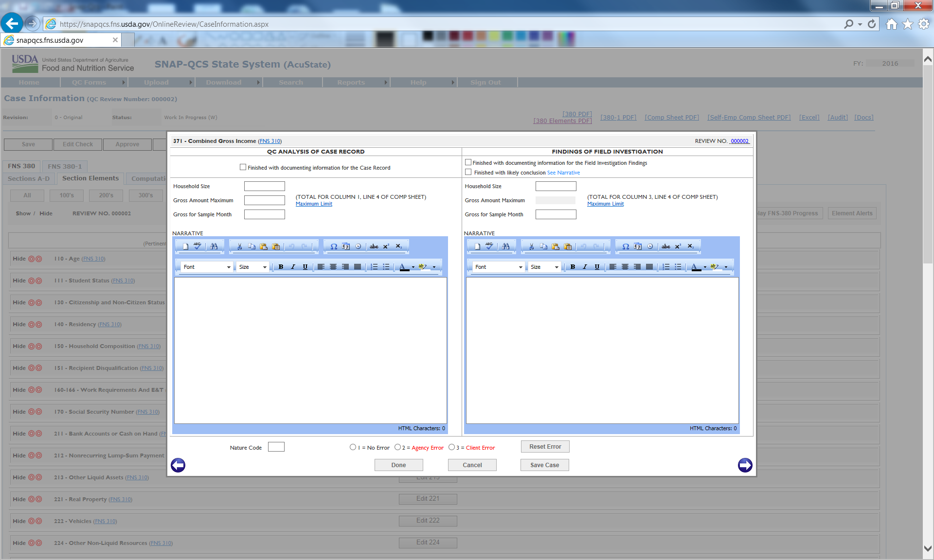Click spell check icon in left narrative toolbar
Screen dimensions: 934x560
click(x=197, y=246)
